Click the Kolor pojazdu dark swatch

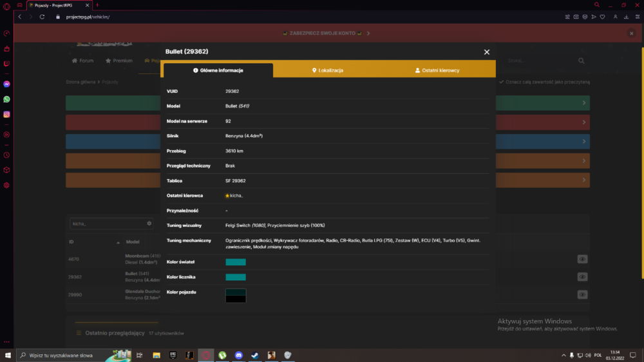[236, 296]
